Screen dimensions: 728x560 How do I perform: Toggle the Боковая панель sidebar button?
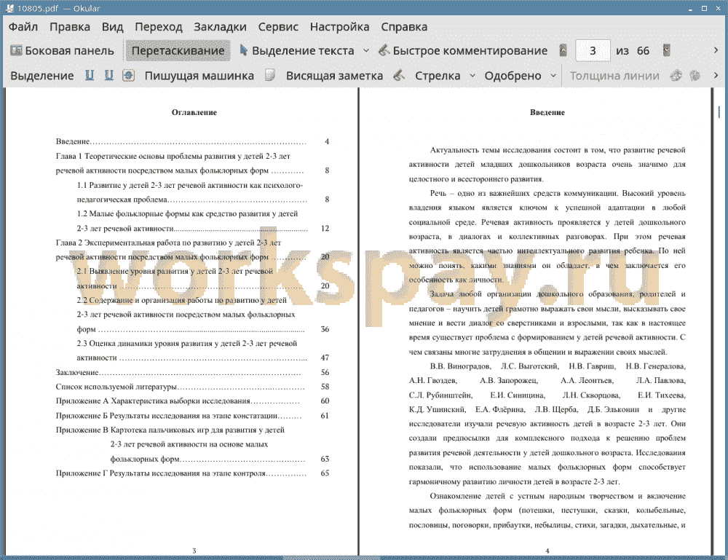pyautogui.click(x=62, y=51)
